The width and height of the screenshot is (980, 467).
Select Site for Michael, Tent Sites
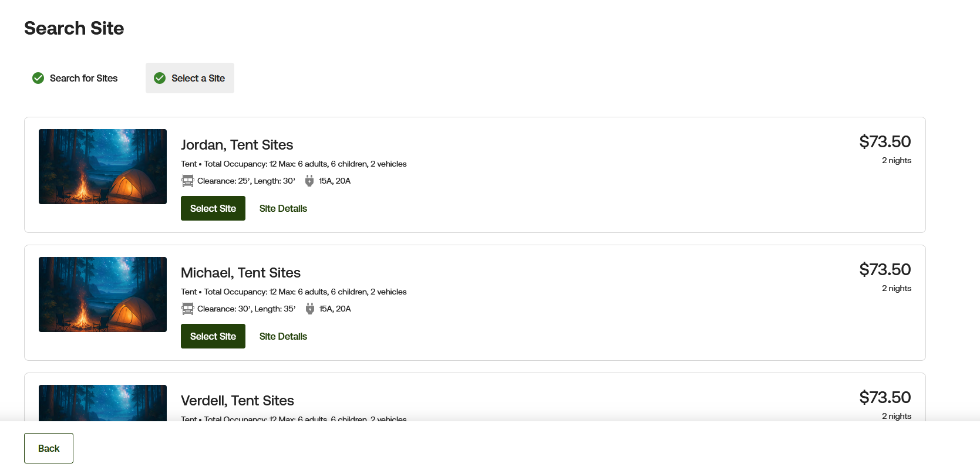pos(213,336)
